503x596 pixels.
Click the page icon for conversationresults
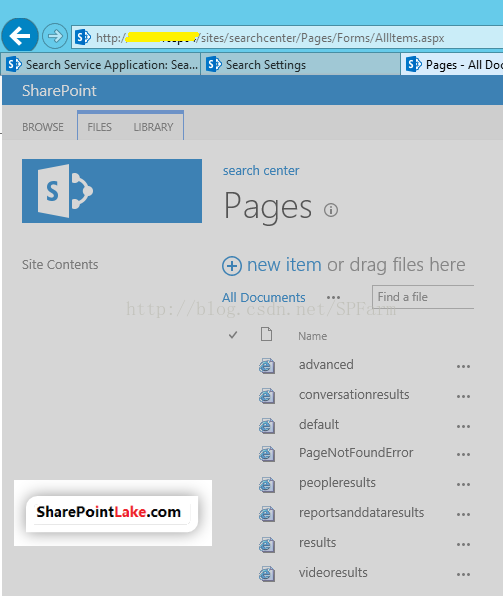click(267, 396)
